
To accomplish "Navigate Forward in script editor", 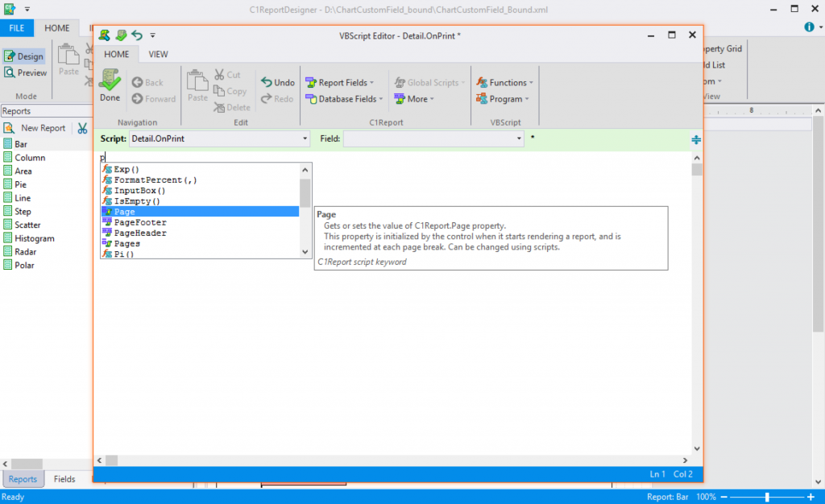I will pyautogui.click(x=154, y=99).
